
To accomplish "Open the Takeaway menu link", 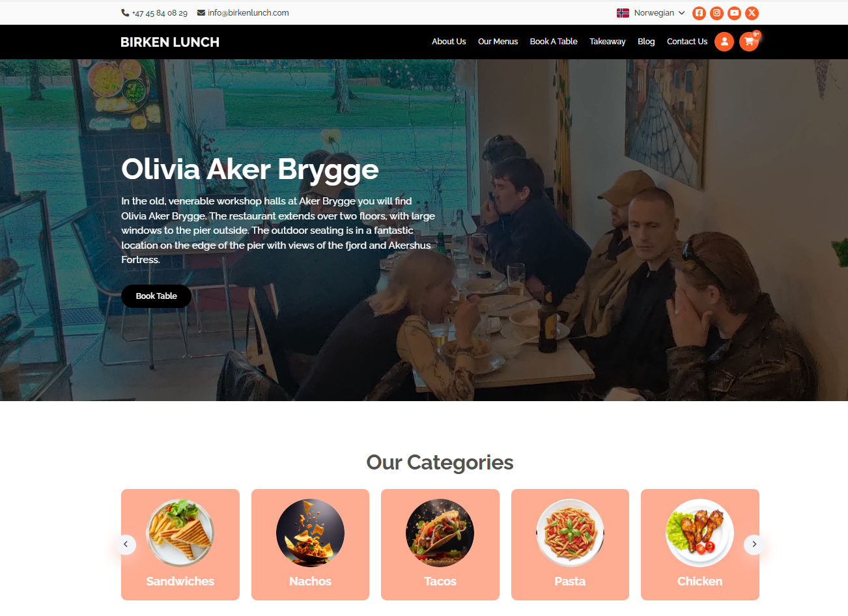I will [608, 42].
